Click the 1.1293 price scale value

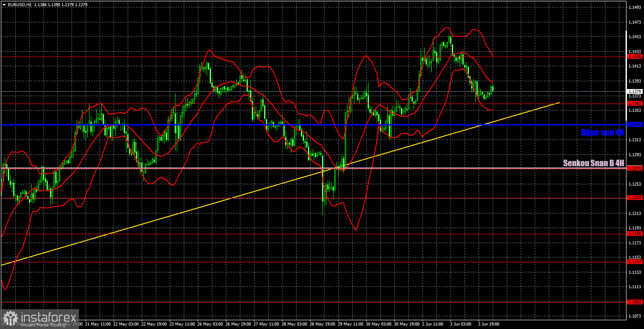click(635, 154)
